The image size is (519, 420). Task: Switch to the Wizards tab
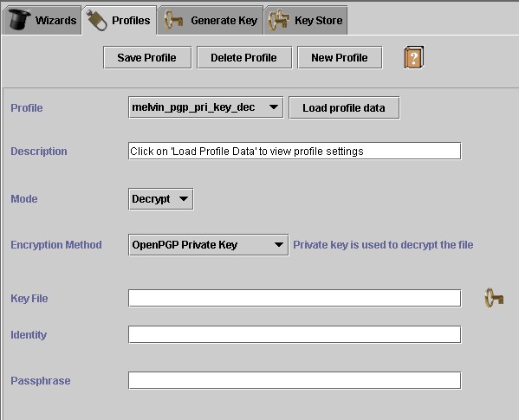pos(42,20)
